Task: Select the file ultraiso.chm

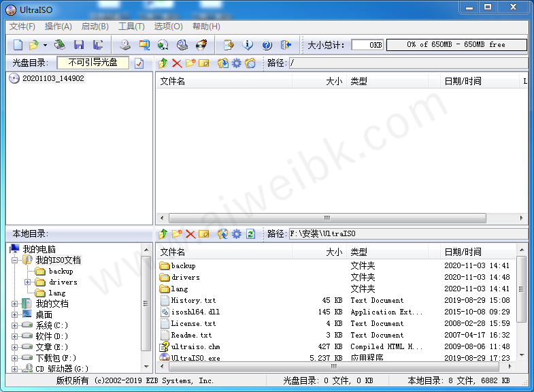Action: click(x=195, y=346)
